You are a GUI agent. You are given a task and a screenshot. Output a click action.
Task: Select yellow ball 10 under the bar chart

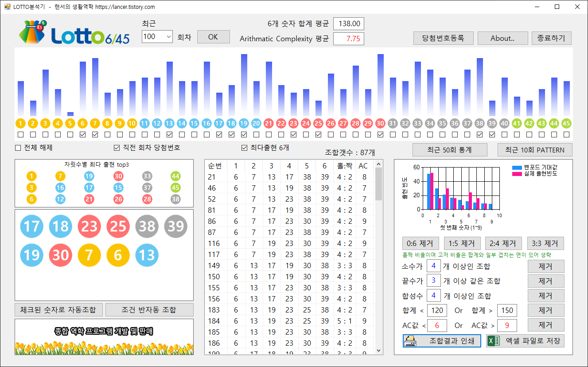pos(132,124)
